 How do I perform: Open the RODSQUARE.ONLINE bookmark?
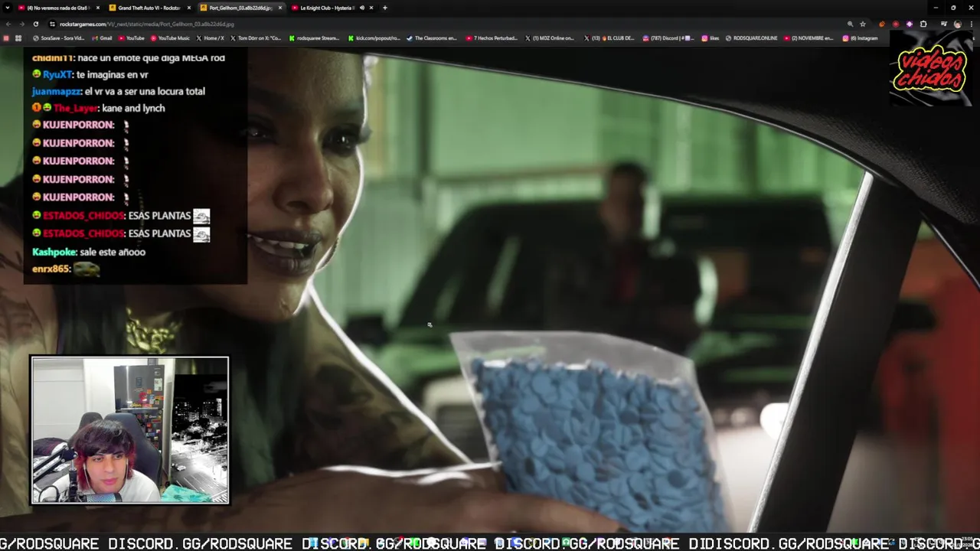point(751,37)
